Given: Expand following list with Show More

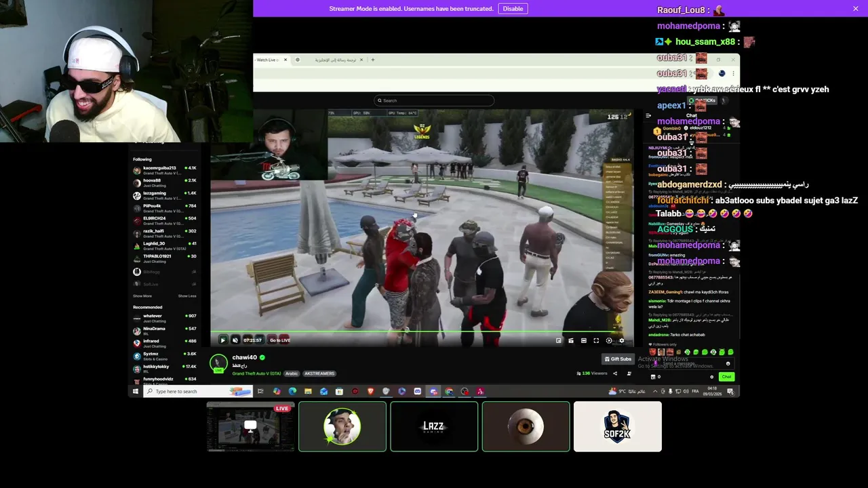Looking at the screenshot, I should 142,296.
